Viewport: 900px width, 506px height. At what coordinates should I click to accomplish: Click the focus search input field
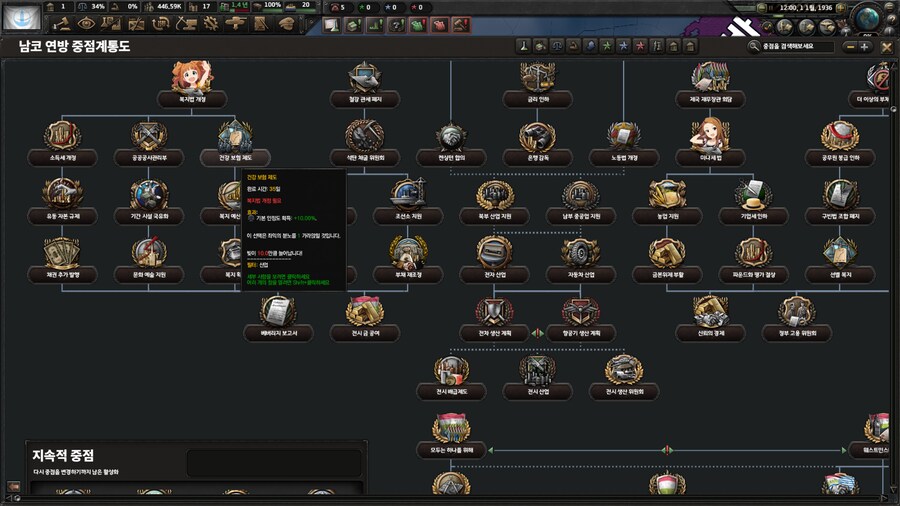[x=795, y=46]
